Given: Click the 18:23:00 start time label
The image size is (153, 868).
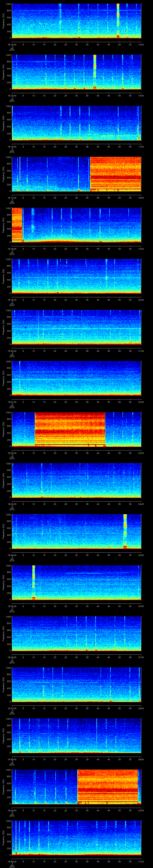Looking at the screenshot, I should (12, 504).
